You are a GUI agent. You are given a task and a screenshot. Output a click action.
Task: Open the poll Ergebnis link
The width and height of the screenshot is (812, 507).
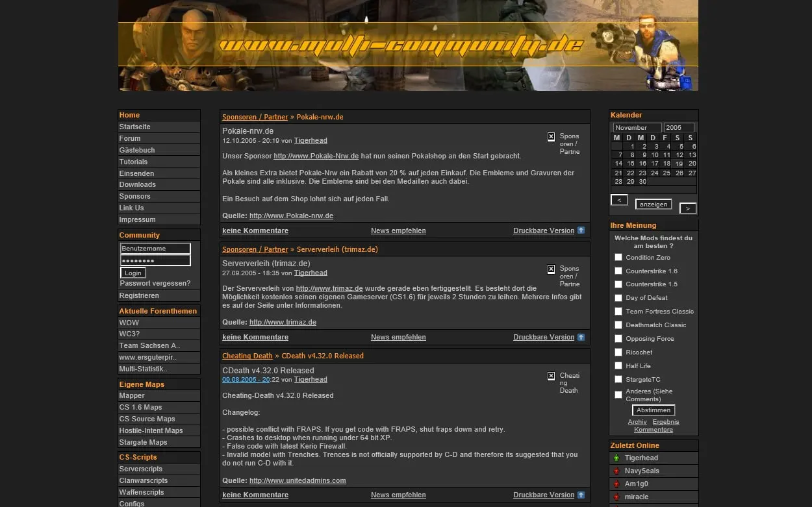[666, 422]
